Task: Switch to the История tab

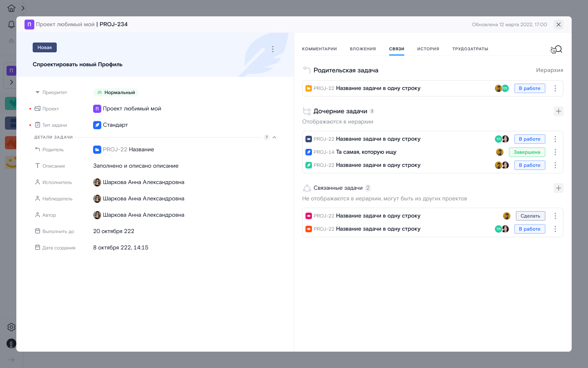Action: pos(428,49)
